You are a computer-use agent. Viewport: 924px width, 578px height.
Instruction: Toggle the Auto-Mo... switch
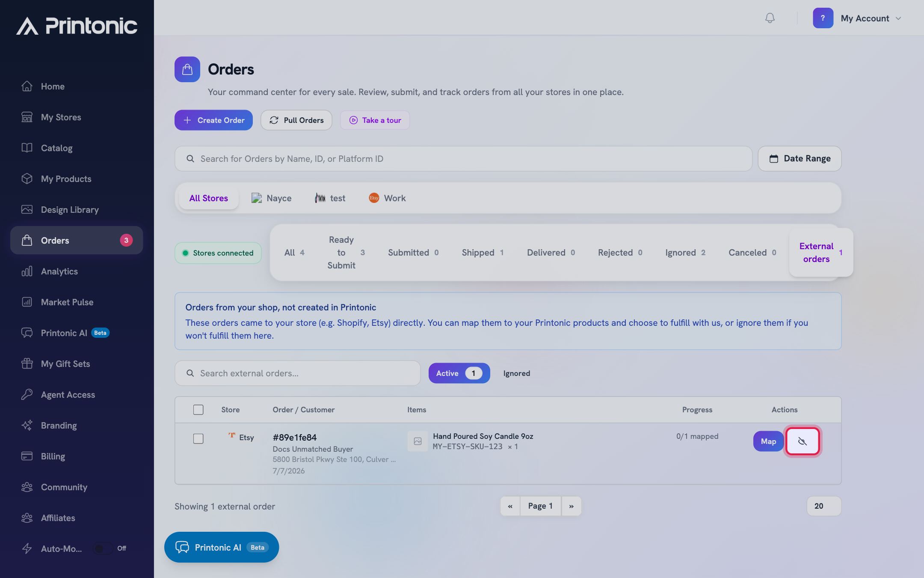click(103, 548)
